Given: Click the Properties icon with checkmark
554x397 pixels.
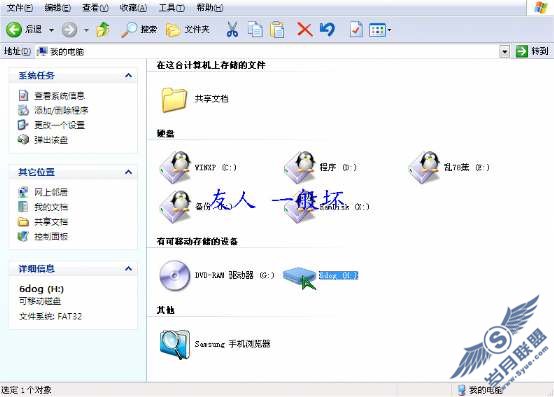Looking at the screenshot, I should click(356, 30).
